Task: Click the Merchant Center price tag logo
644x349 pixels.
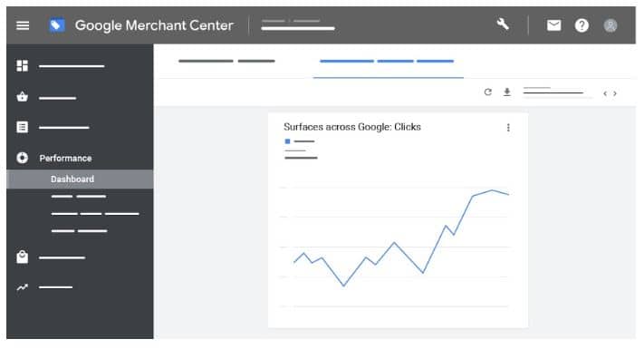Action: tap(57, 25)
